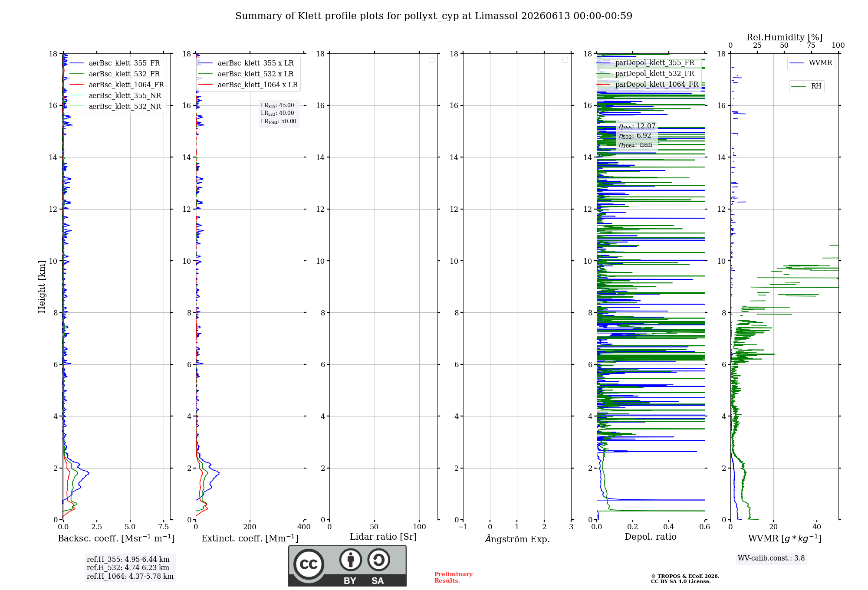Click the aerBsc_klett_532 x LR legend label
Image resolution: width=868 pixels, height=590 pixels.
tap(256, 74)
